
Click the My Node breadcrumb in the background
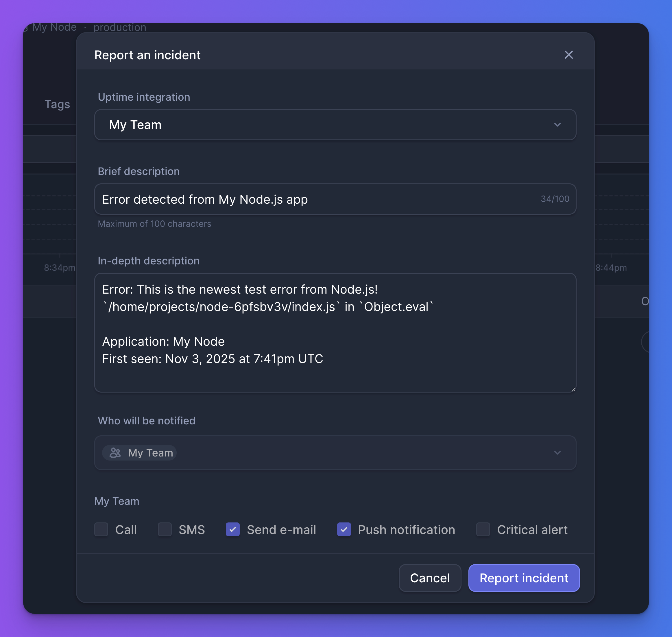54,27
